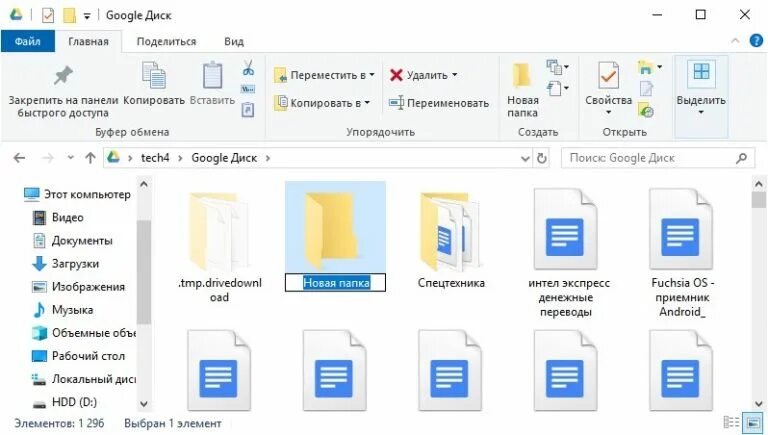Click the Paste shortcut icon
This screenshot has width=768, height=435.
(x=248, y=110)
